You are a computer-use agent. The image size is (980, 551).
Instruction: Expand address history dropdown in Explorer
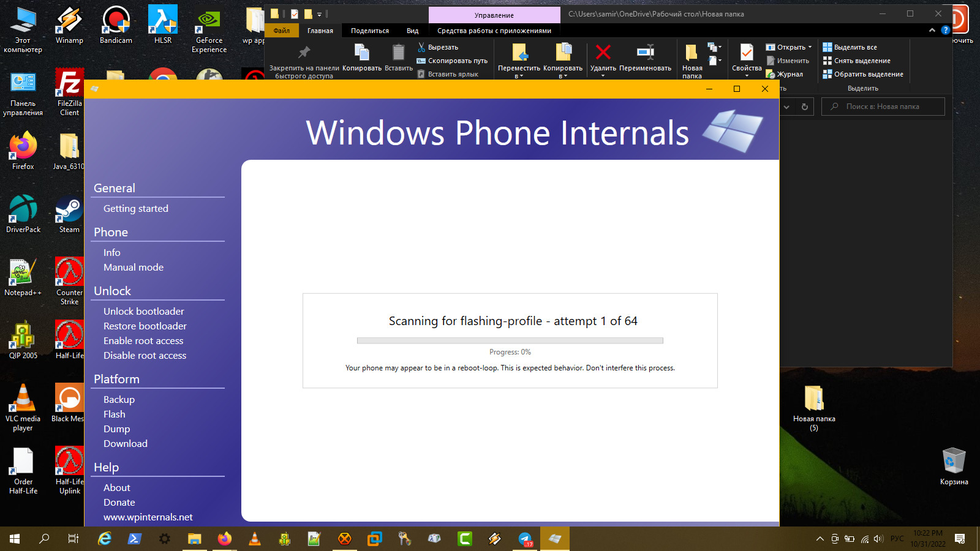786,107
